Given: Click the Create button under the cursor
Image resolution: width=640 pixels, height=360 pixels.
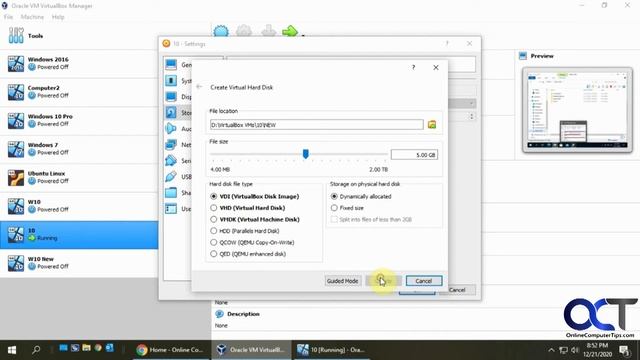Looking at the screenshot, I should point(383,281).
